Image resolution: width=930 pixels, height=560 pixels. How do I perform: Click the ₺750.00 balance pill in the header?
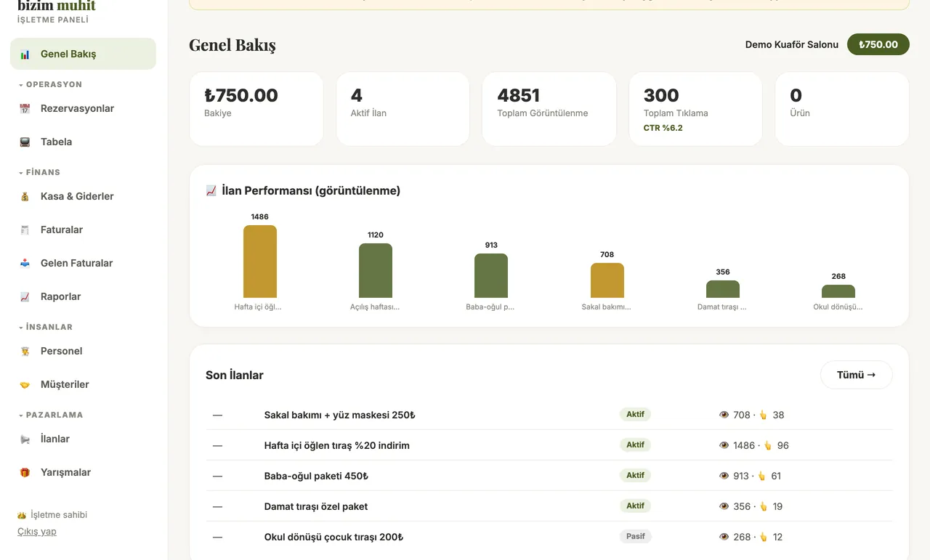coord(878,44)
